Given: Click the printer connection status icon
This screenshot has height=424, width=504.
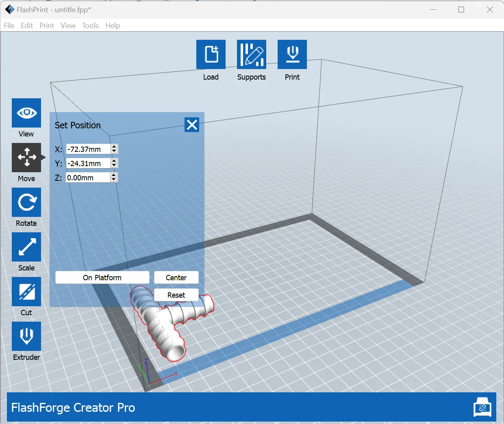Looking at the screenshot, I should tap(482, 407).
